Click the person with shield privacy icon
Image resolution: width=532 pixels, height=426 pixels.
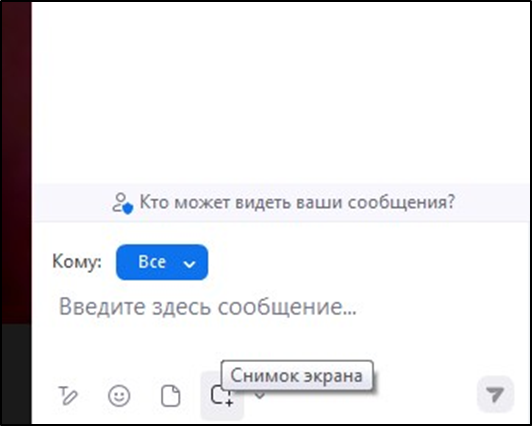click(x=122, y=203)
